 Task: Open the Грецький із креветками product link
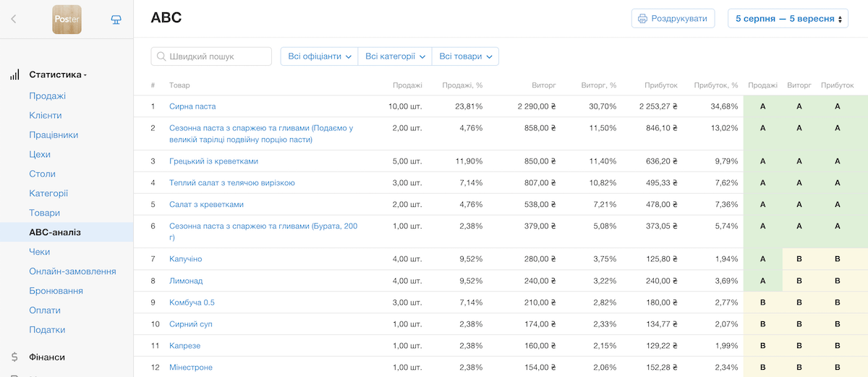coord(213,161)
